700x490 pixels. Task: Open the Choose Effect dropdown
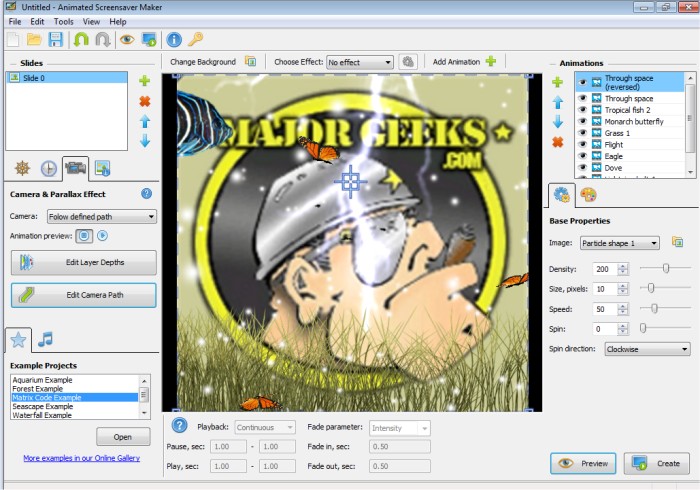[360, 62]
